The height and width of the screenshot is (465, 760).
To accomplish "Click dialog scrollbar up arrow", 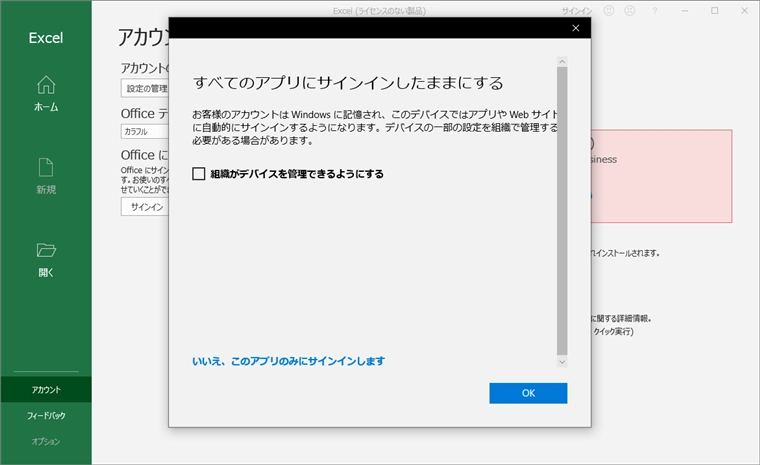I will [x=562, y=62].
